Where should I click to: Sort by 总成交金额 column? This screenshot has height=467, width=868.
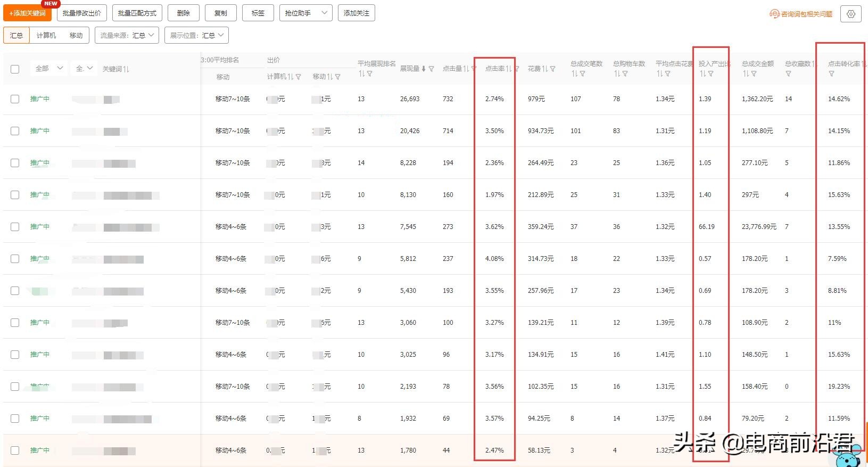(x=746, y=74)
